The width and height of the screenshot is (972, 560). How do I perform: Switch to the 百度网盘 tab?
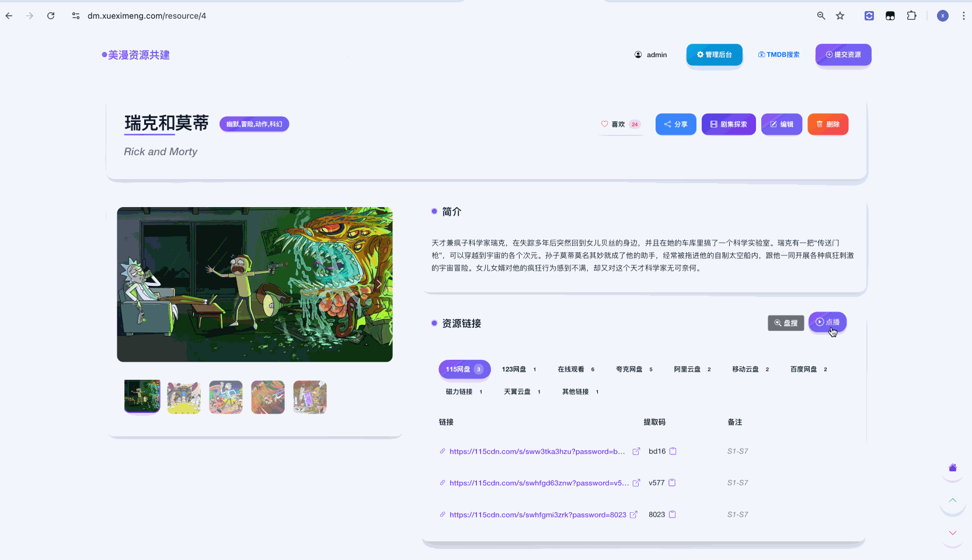pyautogui.click(x=809, y=369)
